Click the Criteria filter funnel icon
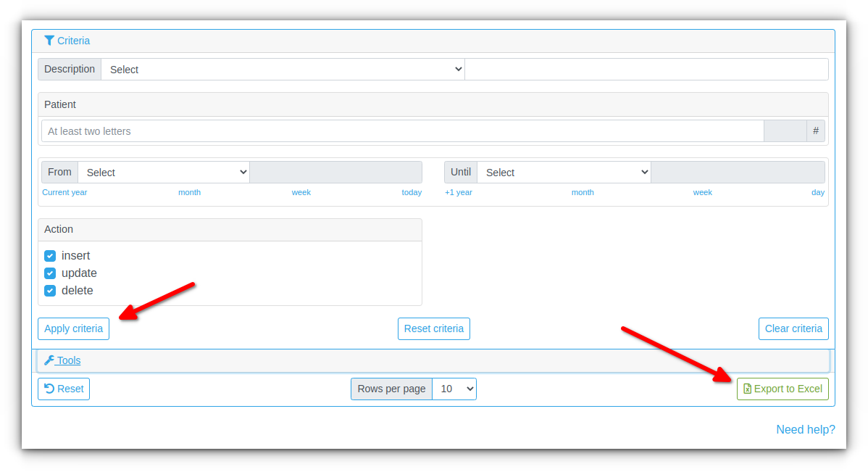 pyautogui.click(x=49, y=41)
